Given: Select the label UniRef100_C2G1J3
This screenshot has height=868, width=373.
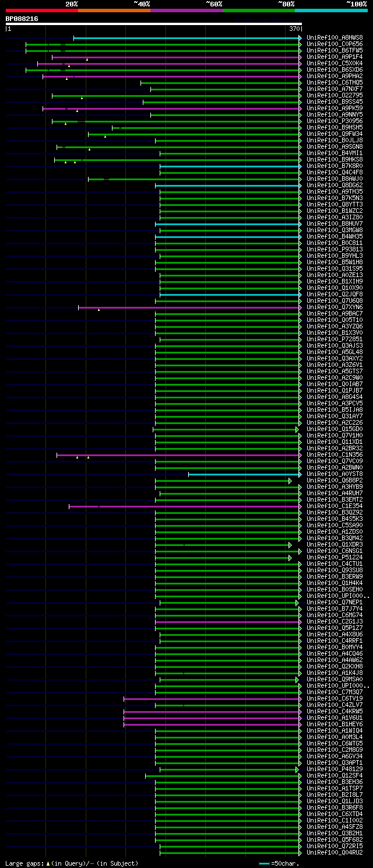Looking at the screenshot, I should pyautogui.click(x=335, y=622).
